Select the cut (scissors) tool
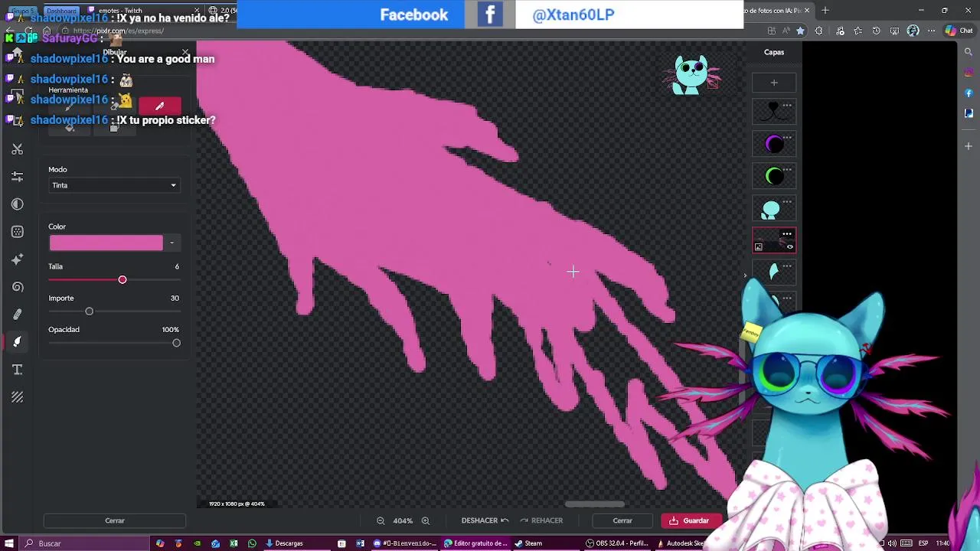The image size is (980, 551). (x=17, y=148)
